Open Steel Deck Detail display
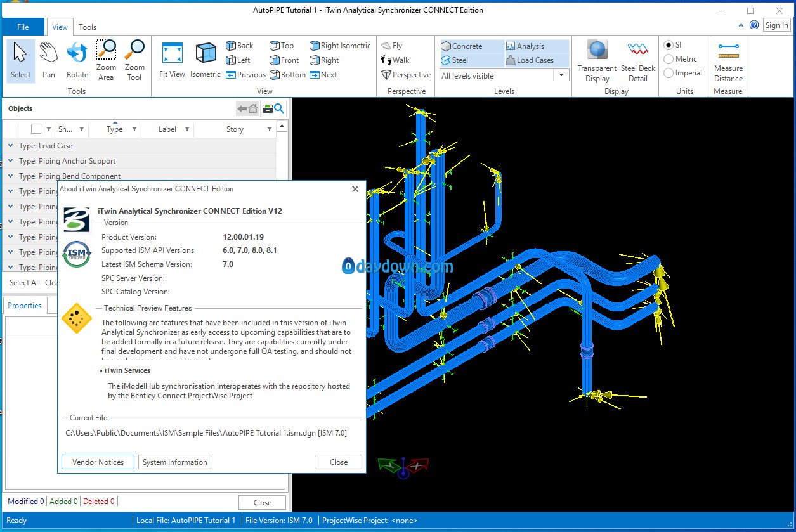 point(638,61)
